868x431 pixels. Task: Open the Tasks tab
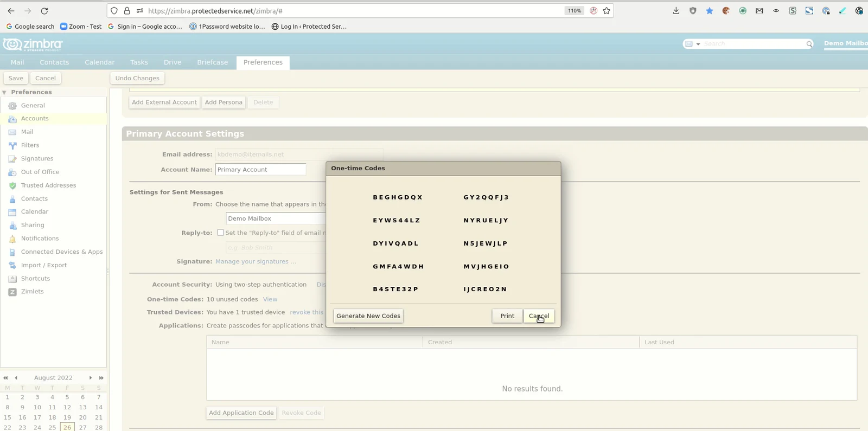pos(139,62)
